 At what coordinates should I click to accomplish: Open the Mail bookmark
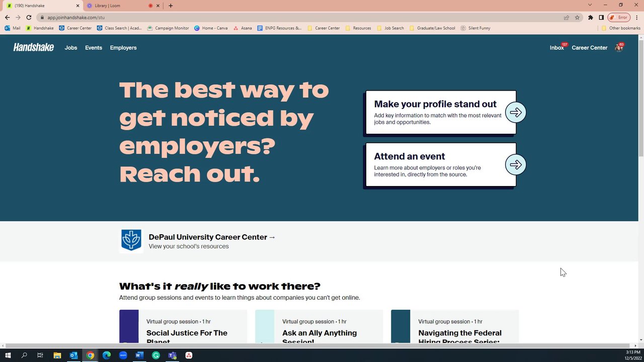pyautogui.click(x=13, y=28)
